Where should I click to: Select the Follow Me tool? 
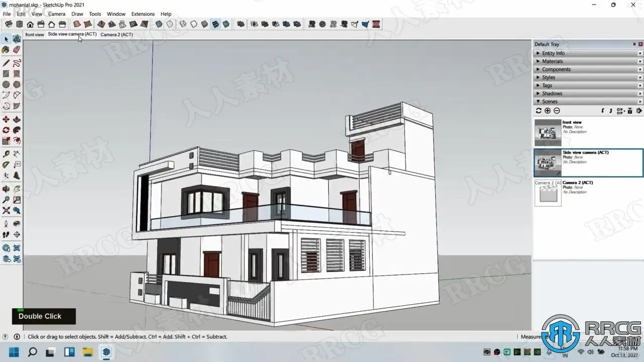point(17,130)
